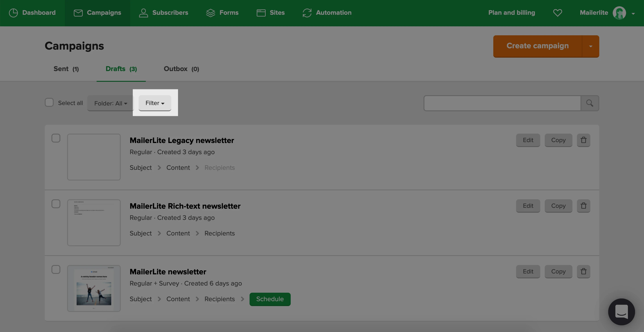Switch to the Drafts tab
644x332 pixels.
coord(121,69)
